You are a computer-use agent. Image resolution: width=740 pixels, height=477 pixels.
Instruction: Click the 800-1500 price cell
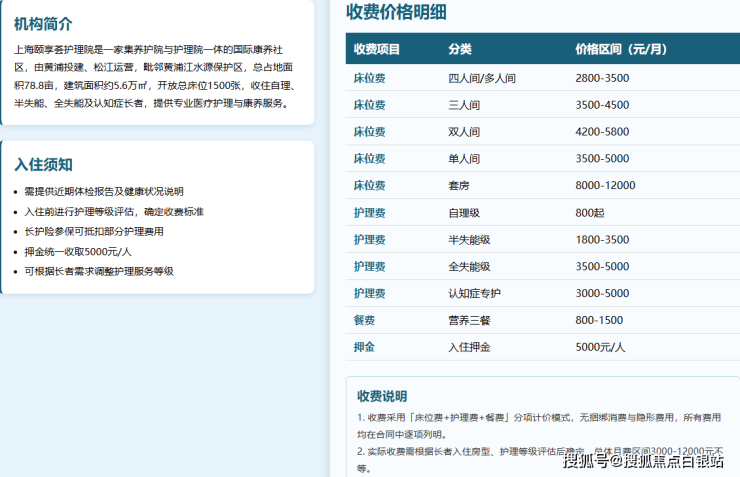point(599,320)
